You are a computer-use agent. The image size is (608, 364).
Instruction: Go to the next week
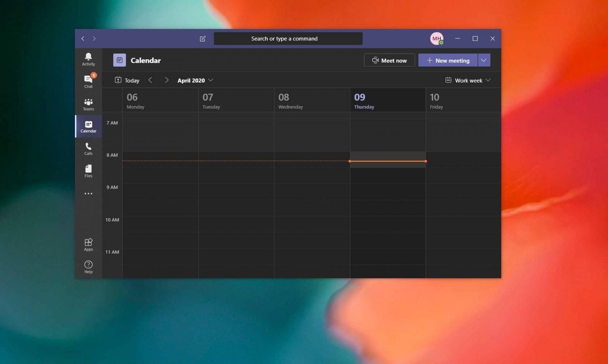point(166,80)
